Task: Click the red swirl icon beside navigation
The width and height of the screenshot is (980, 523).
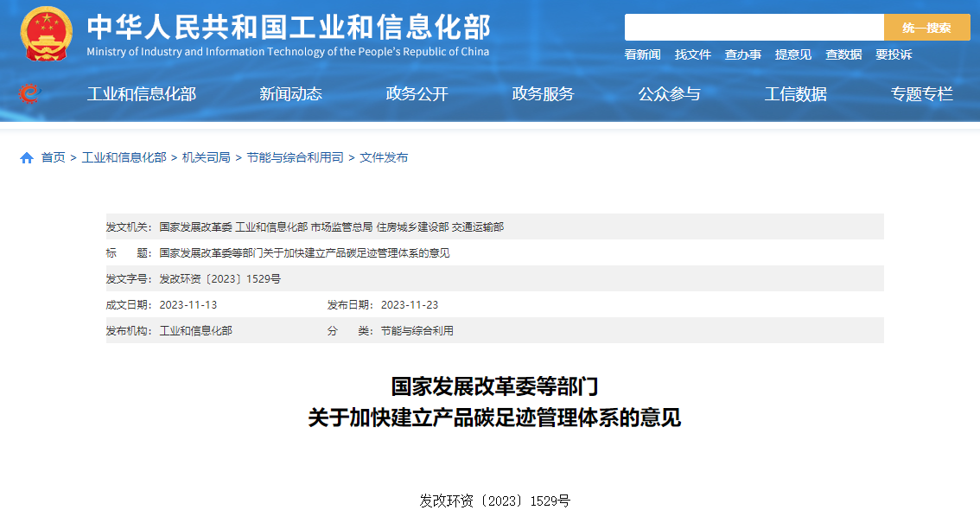Action: pos(29,93)
